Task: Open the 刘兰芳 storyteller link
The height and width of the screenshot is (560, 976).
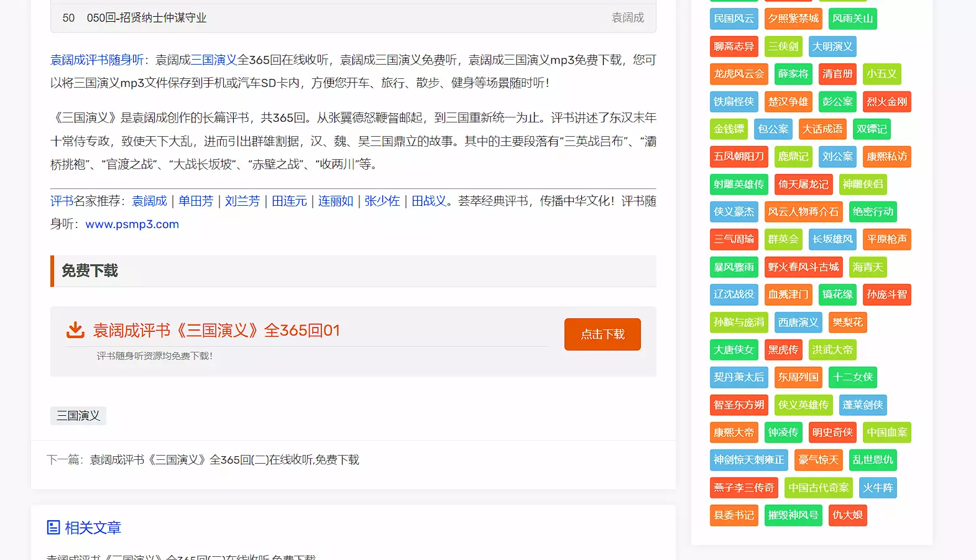Action: 242,201
